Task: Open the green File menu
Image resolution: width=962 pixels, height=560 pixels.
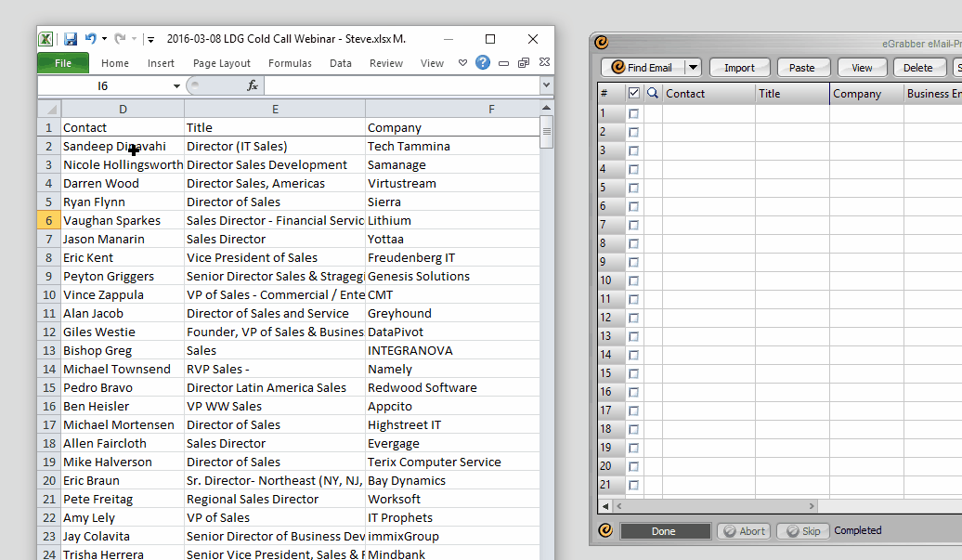Action: 63,63
